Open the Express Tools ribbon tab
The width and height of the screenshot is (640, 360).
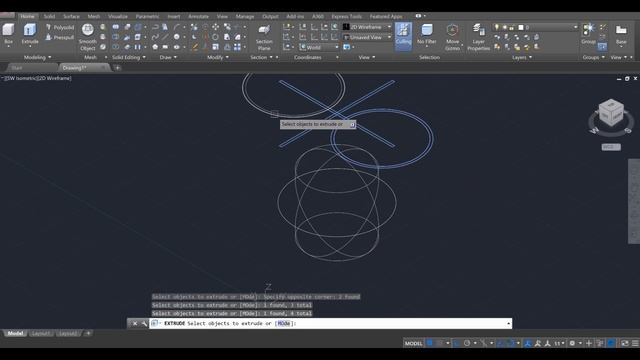pos(346,16)
